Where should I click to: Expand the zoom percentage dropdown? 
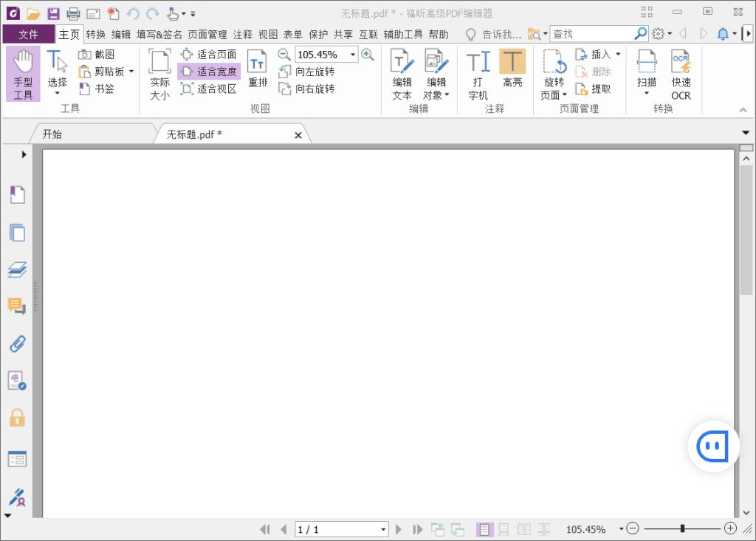[x=353, y=54]
